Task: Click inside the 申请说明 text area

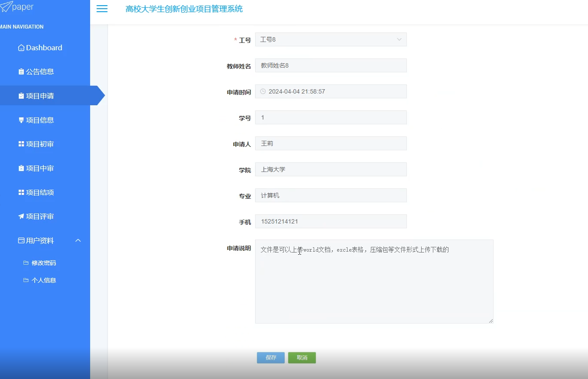Action: pos(374,282)
